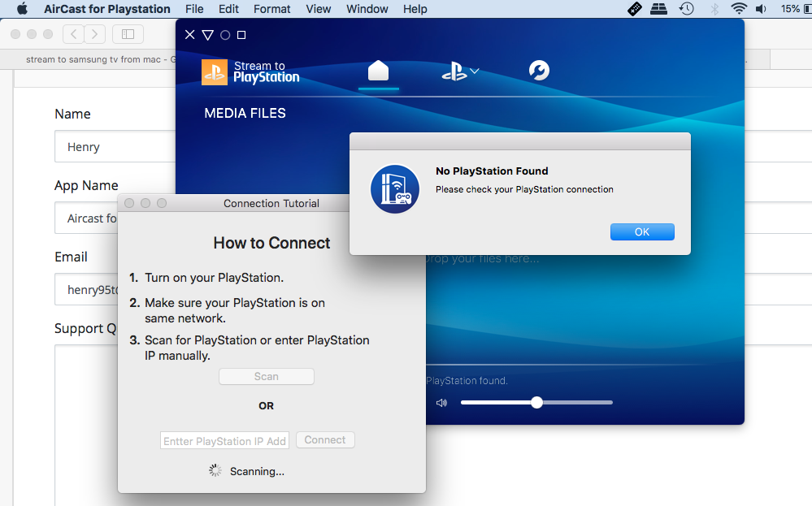The image size is (812, 506).
Task: Click the browser forward button
Action: [x=95, y=34]
